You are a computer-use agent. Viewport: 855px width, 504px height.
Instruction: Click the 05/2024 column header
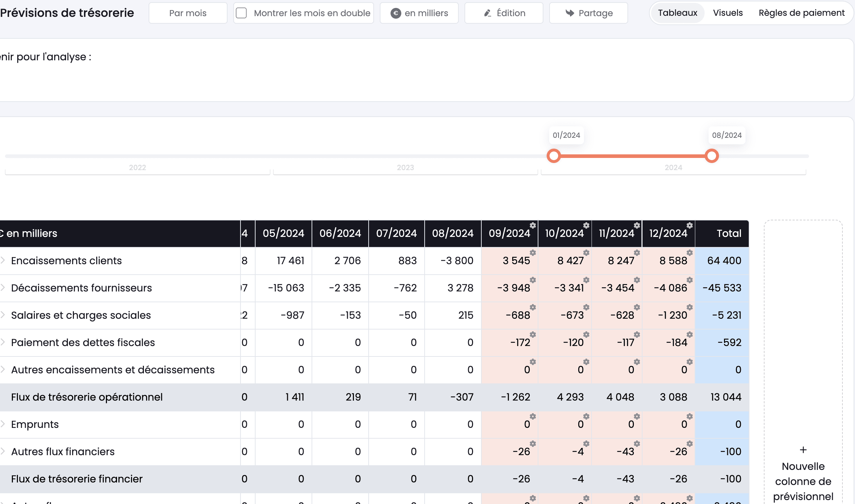tap(283, 233)
